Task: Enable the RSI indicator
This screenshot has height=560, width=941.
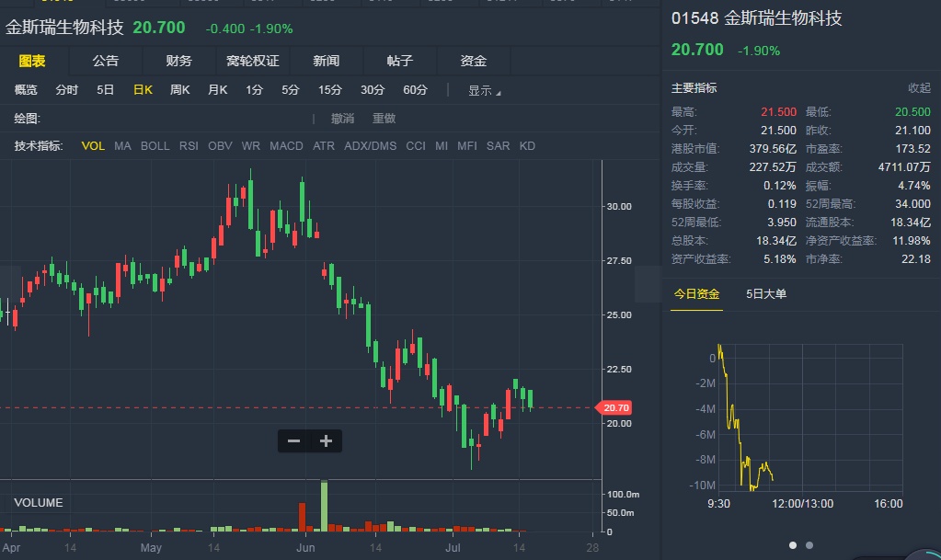Action: pyautogui.click(x=189, y=146)
